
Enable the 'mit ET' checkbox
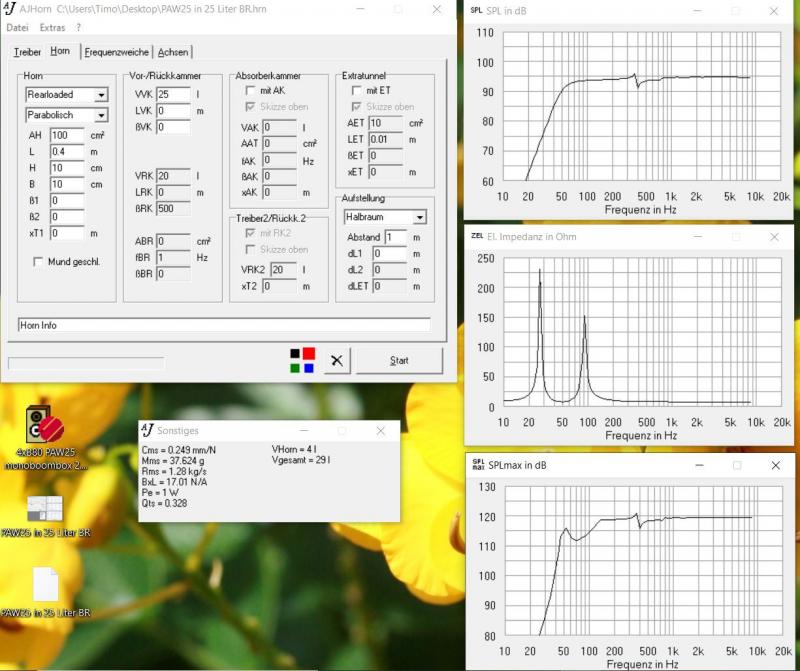(356, 91)
